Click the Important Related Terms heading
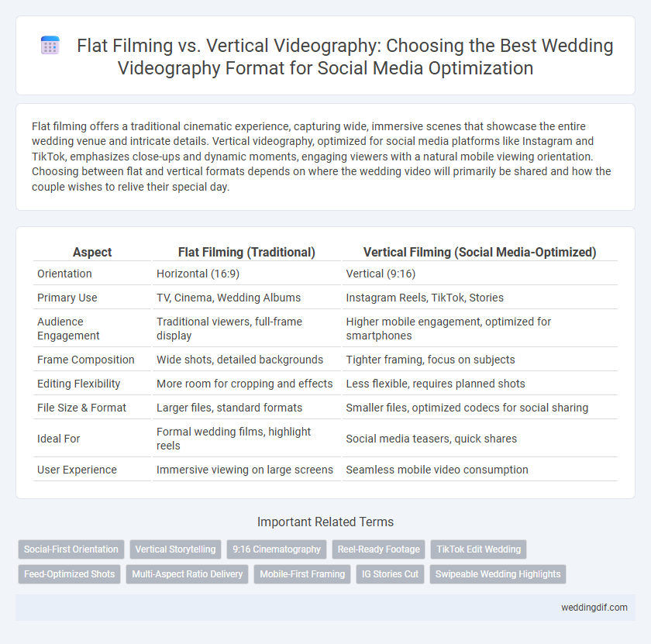 [325, 522]
